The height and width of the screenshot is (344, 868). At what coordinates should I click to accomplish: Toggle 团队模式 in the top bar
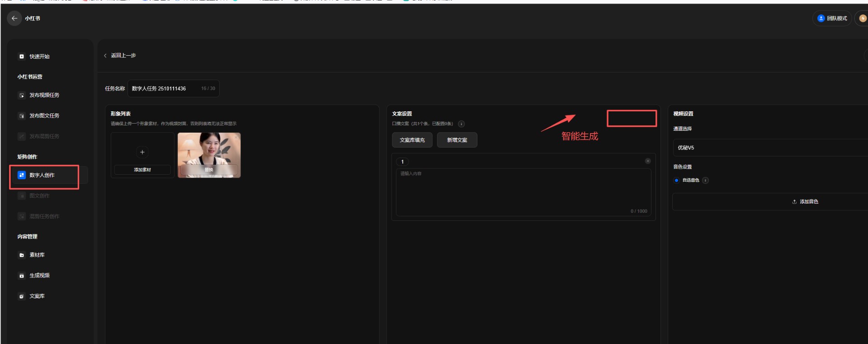(x=832, y=19)
